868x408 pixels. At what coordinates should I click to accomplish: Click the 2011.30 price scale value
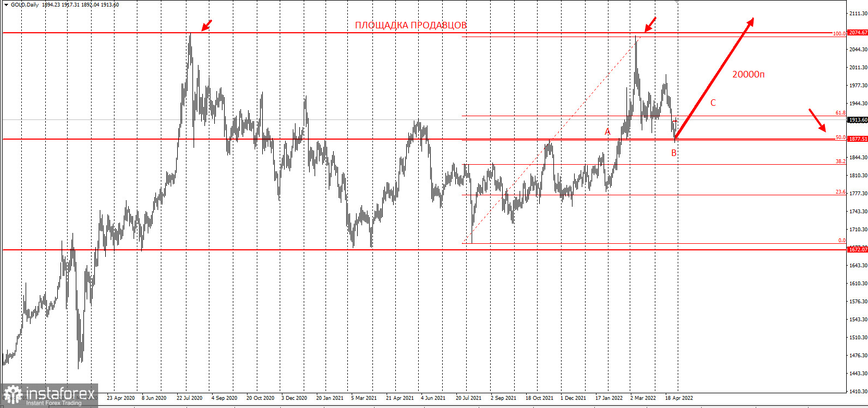point(858,68)
